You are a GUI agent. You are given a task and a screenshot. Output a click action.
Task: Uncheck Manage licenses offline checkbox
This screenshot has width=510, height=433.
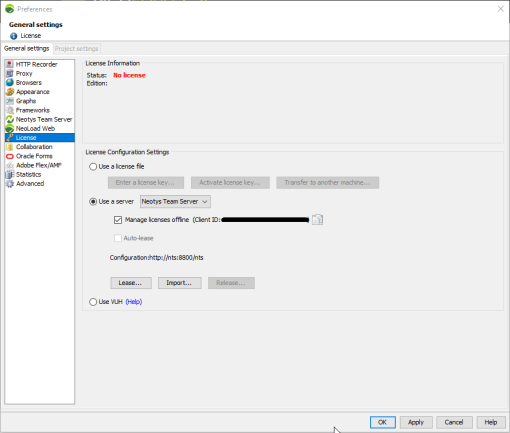pos(118,220)
